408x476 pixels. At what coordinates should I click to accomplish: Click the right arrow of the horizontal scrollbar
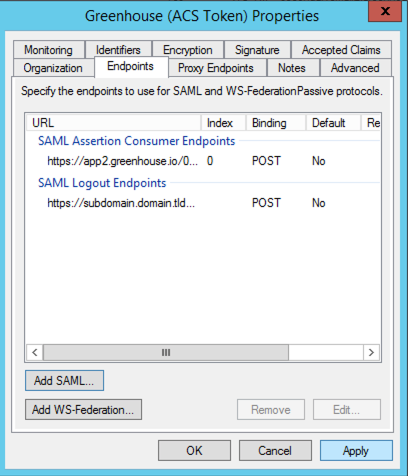click(x=371, y=352)
